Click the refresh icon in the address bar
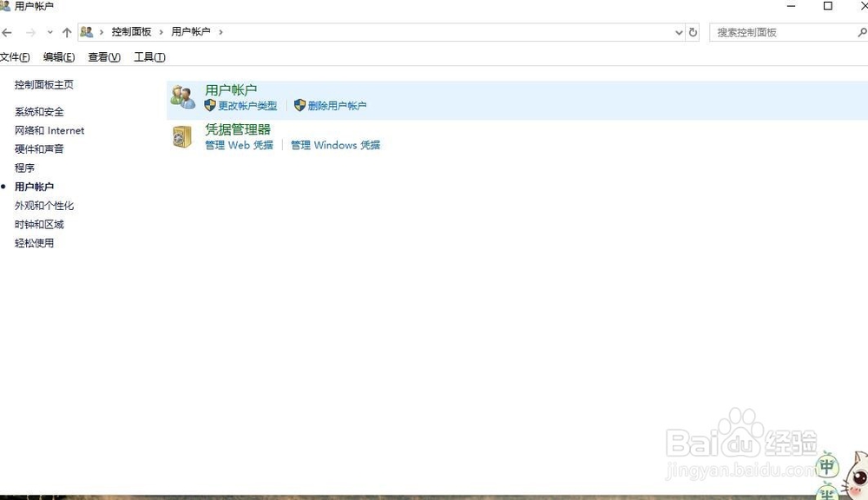The width and height of the screenshot is (868, 500). pyautogui.click(x=693, y=32)
